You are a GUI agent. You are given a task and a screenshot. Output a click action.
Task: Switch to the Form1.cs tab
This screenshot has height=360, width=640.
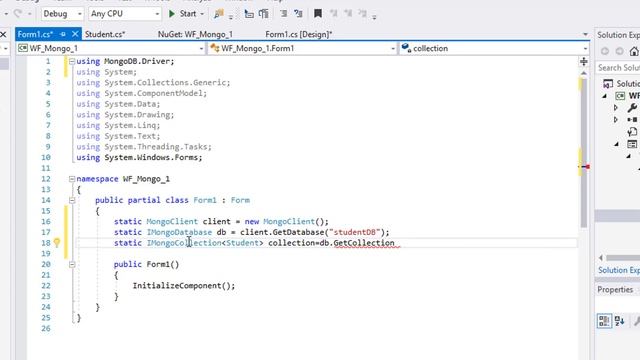coord(35,34)
